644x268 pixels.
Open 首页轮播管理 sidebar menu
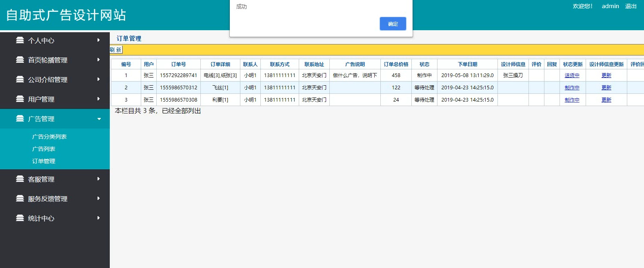55,60
